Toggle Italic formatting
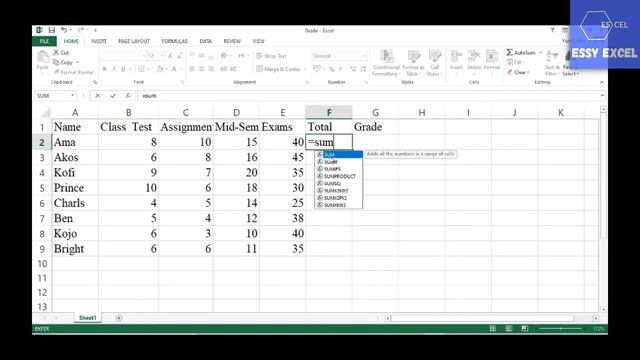Viewport: 640px width, 360px height. (x=114, y=69)
